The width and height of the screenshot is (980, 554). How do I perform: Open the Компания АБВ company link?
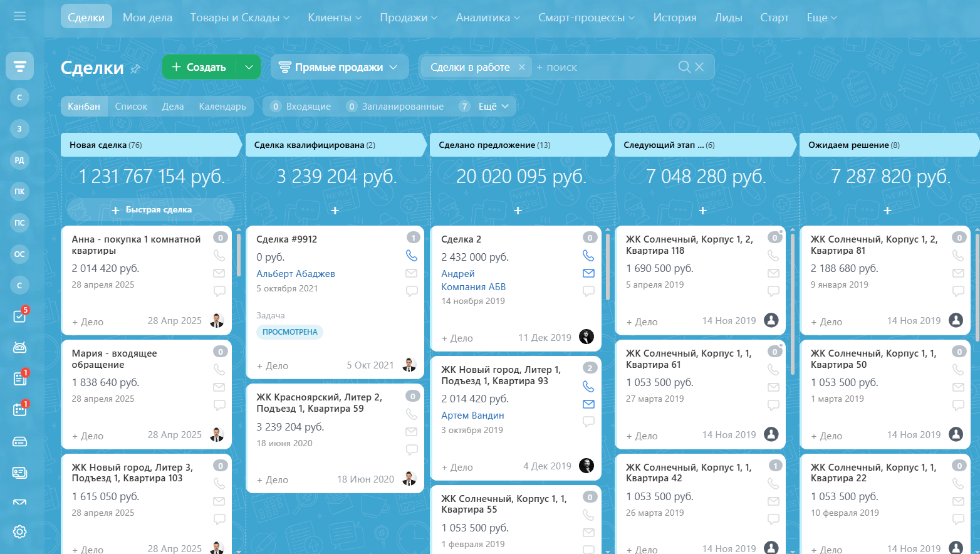[473, 287]
